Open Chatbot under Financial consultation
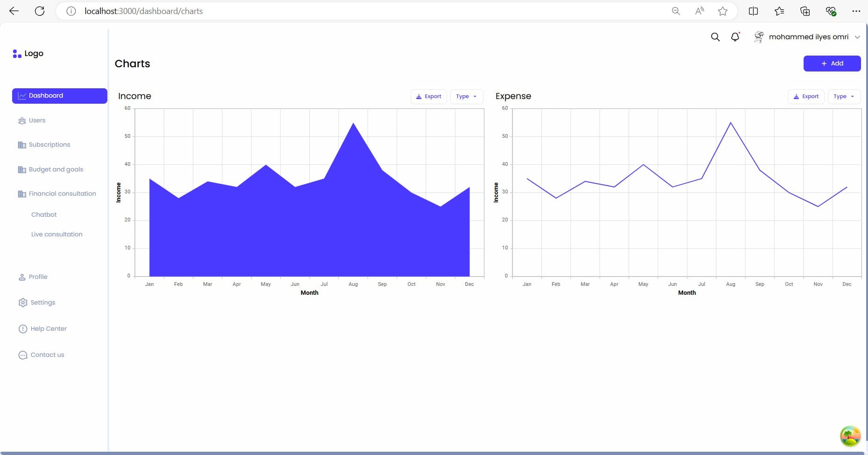The image size is (868, 455). tap(44, 215)
